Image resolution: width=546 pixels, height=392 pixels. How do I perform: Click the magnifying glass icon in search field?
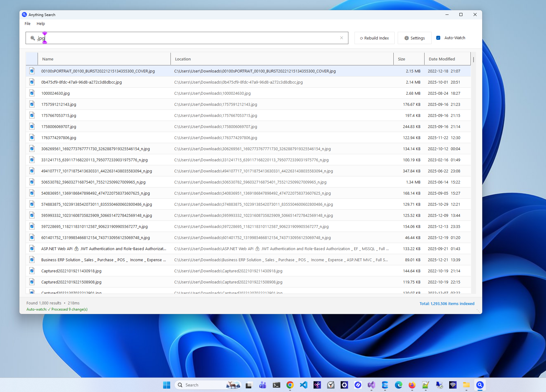pyautogui.click(x=32, y=38)
